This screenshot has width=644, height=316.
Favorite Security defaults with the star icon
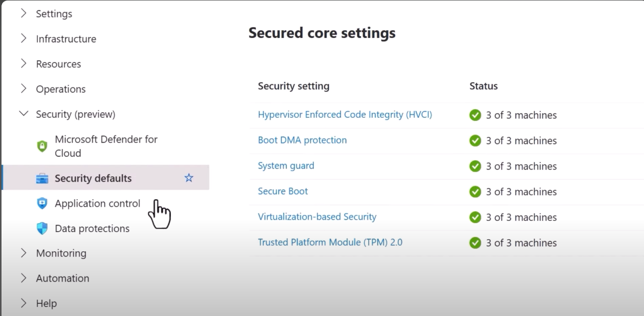[x=189, y=178]
